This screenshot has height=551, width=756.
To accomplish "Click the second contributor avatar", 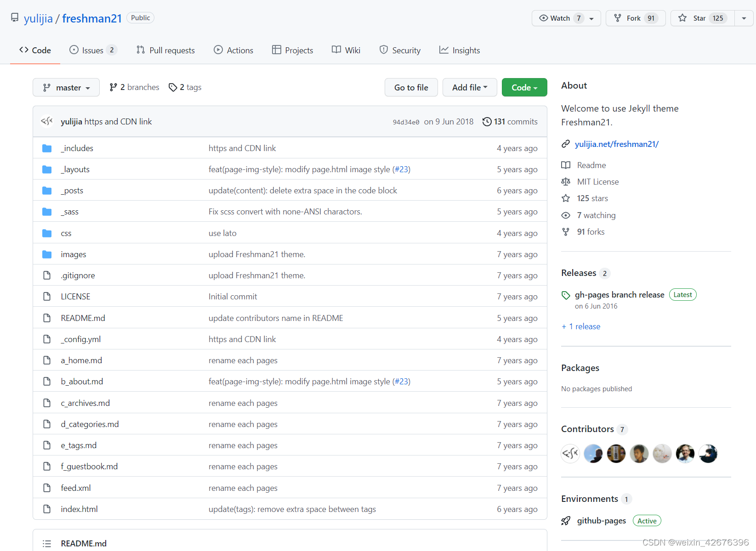I will coord(593,454).
